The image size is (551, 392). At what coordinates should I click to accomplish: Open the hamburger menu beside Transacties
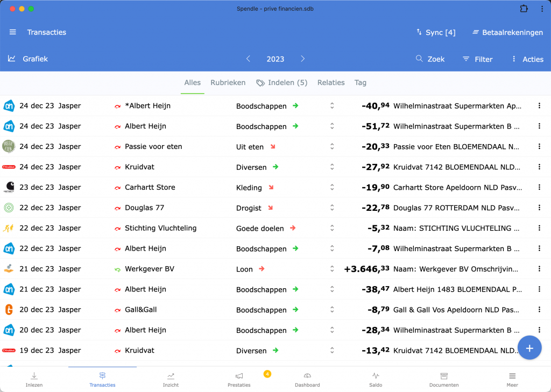pos(13,32)
